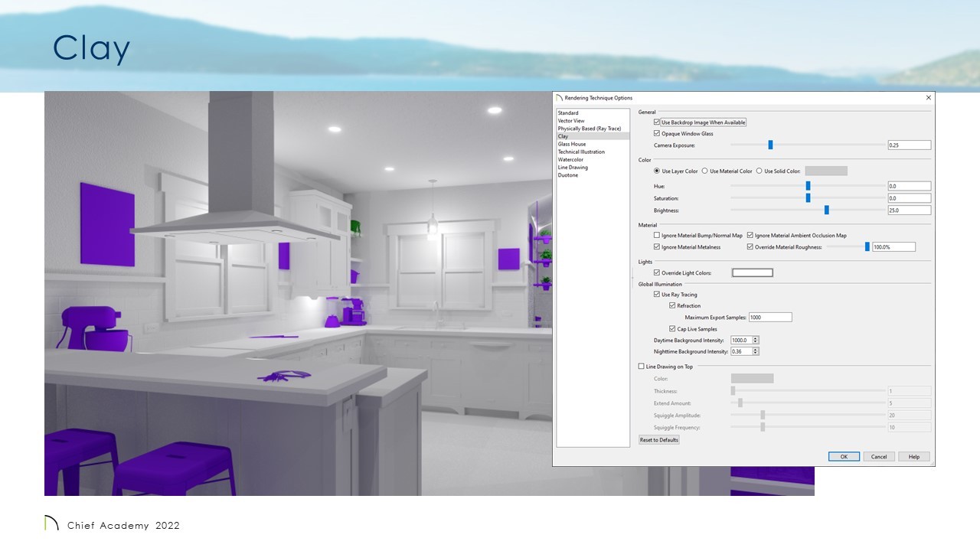Image resolution: width=980 pixels, height=551 pixels.
Task: Open the Help button in dialog
Action: pyautogui.click(x=914, y=457)
